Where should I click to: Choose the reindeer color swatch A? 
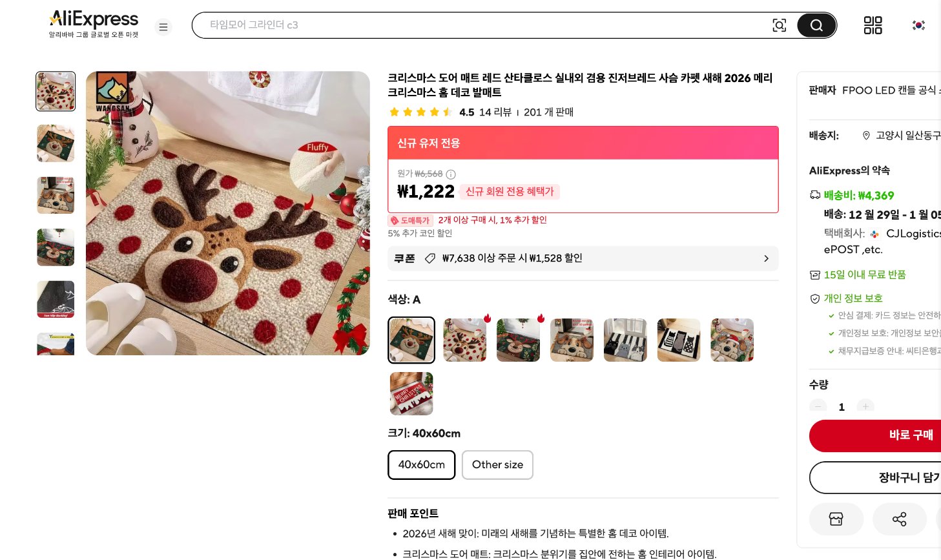411,340
